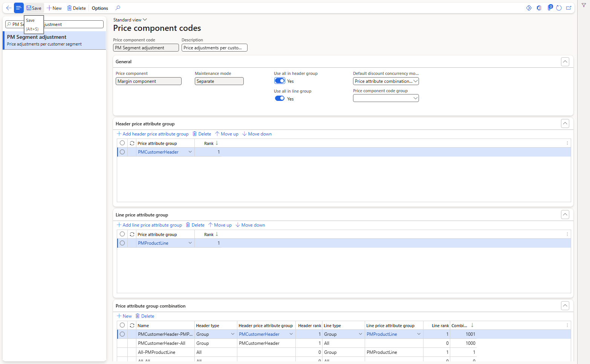Screen dimensions: 590x364
Task: Open the Power Apps diamond icon
Action: click(529, 8)
